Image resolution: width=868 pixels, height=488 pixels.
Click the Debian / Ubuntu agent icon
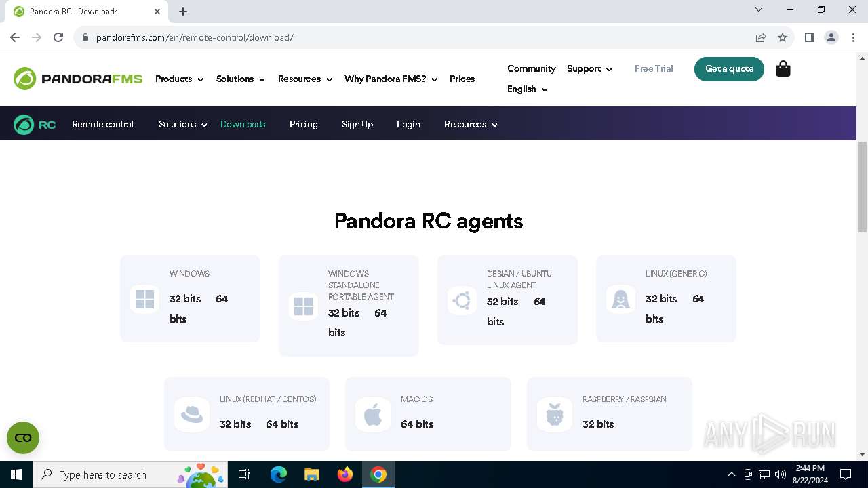click(x=462, y=300)
